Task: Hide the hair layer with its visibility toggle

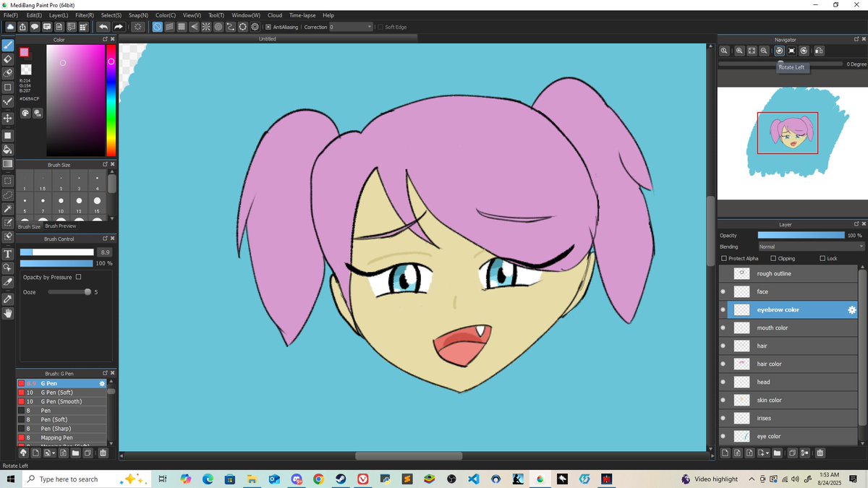Action: (723, 346)
